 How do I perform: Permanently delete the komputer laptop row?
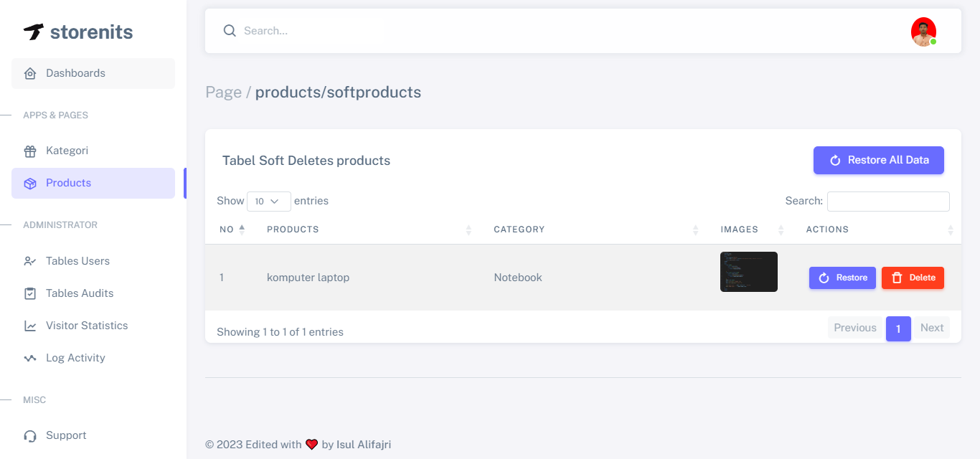tap(913, 278)
